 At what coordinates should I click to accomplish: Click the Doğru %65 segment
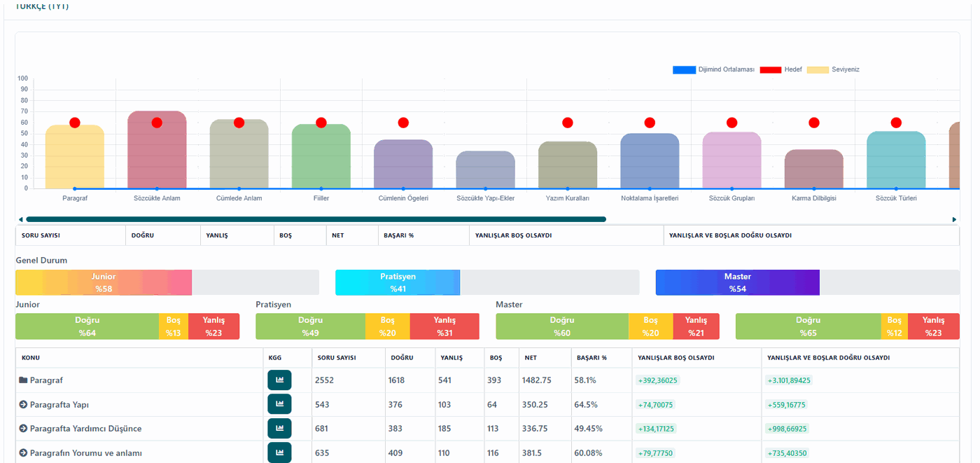pyautogui.click(x=808, y=326)
